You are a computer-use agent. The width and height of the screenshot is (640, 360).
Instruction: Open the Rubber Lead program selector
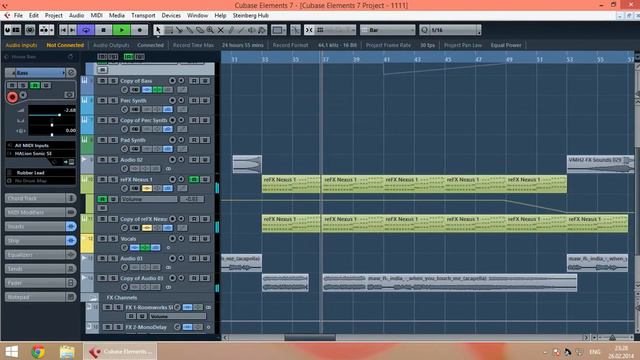pyautogui.click(x=41, y=173)
